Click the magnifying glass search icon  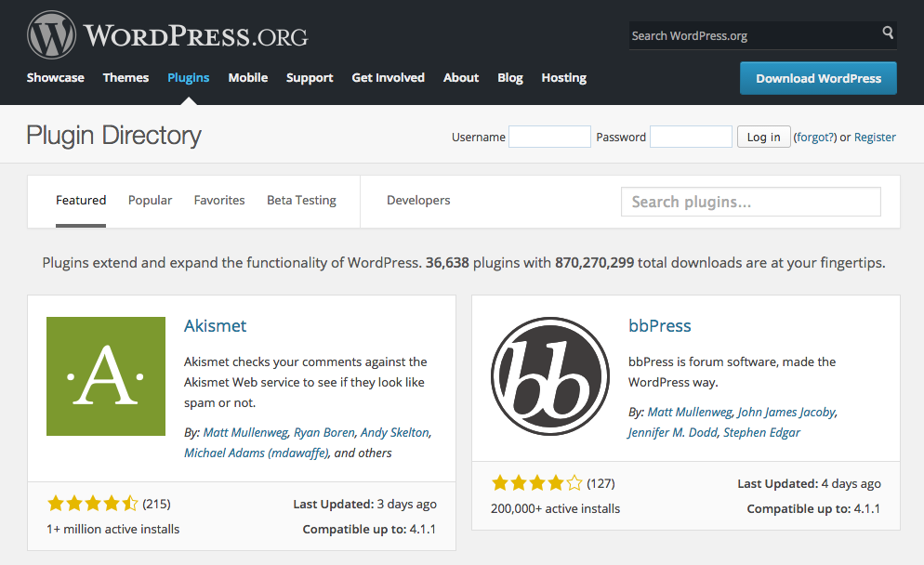coord(888,34)
